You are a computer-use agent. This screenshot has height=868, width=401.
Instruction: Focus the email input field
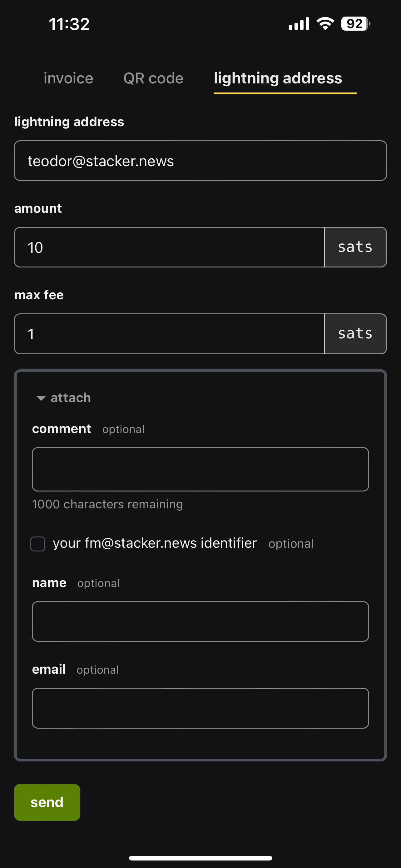coord(200,708)
